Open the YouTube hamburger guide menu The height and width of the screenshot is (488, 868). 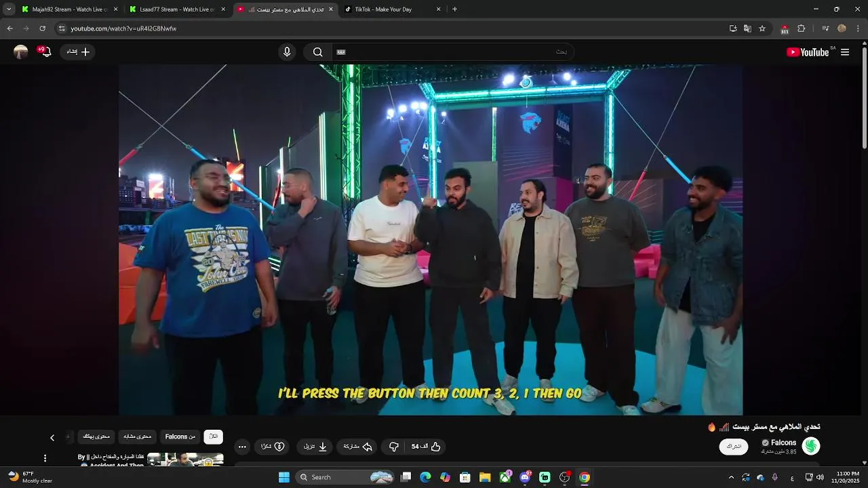click(845, 52)
